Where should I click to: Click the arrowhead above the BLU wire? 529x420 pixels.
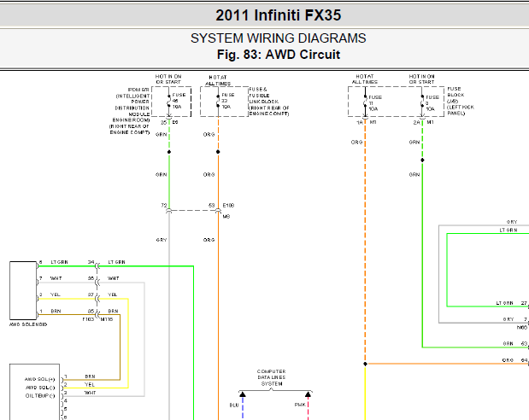(243, 394)
